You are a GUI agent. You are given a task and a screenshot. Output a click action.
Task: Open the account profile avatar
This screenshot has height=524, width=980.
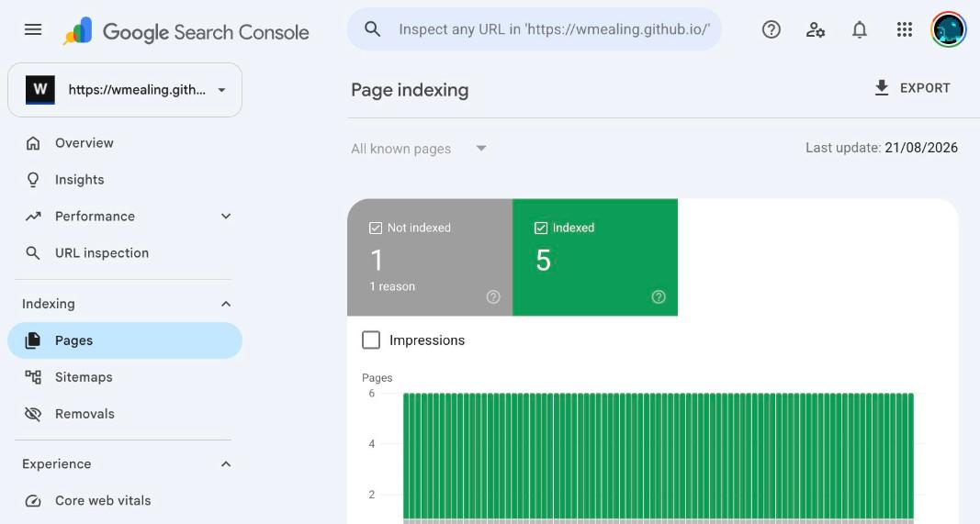[x=948, y=29]
